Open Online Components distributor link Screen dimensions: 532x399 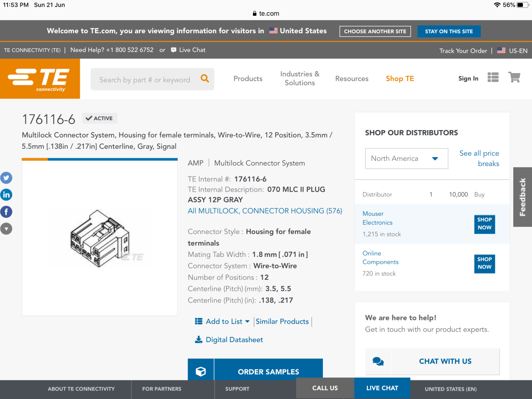coord(380,258)
